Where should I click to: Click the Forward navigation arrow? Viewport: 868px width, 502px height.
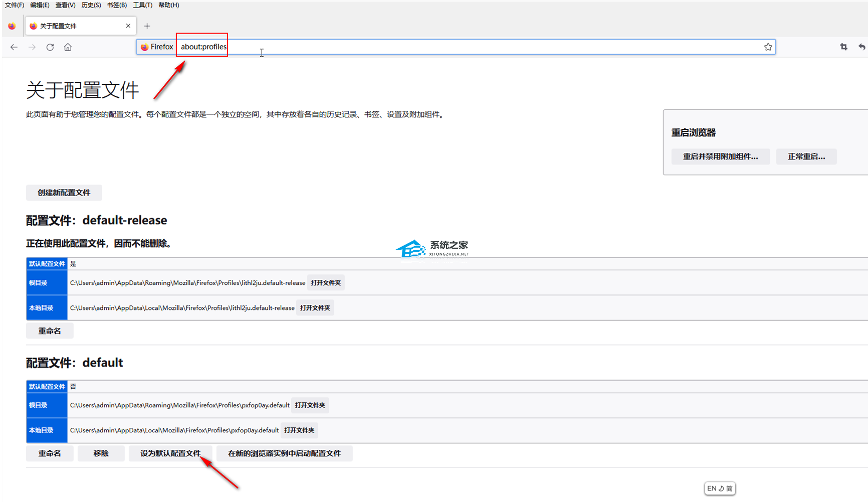tap(32, 47)
